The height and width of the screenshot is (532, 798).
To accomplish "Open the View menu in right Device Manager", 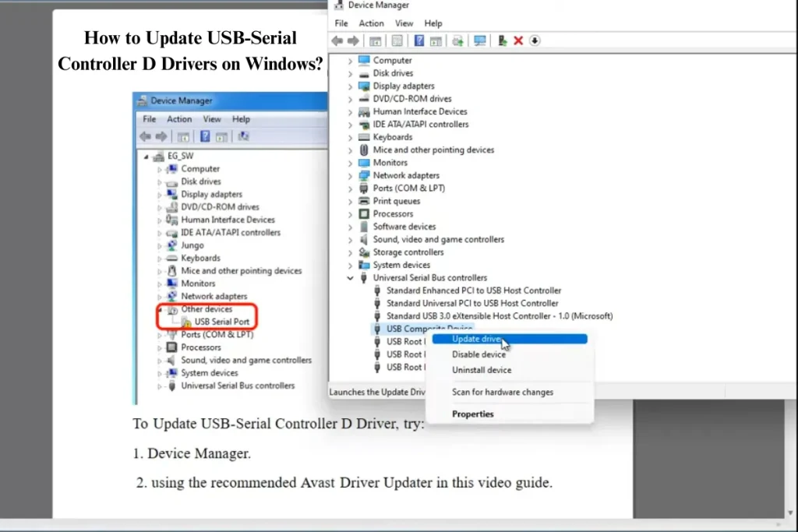I will coord(404,23).
